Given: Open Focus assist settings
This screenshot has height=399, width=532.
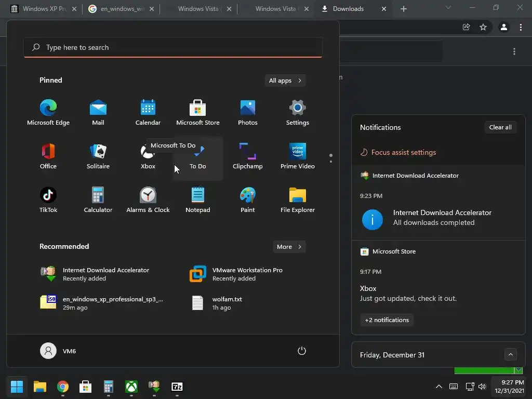Looking at the screenshot, I should (398, 152).
